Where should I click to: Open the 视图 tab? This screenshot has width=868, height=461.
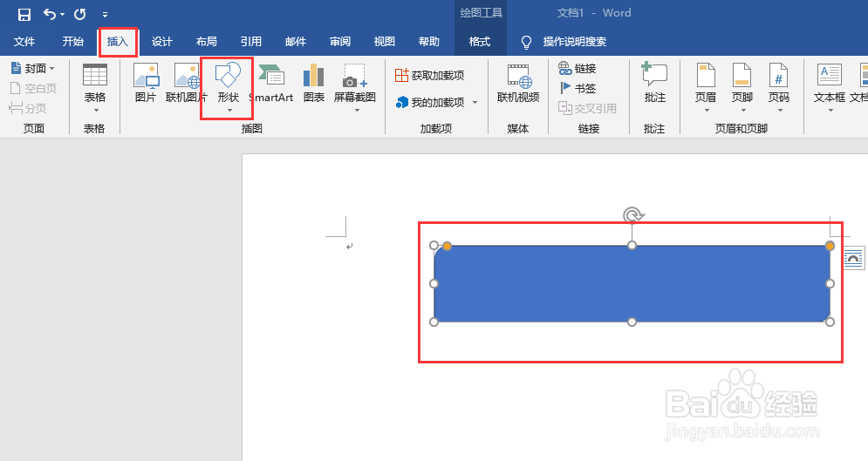[x=384, y=42]
